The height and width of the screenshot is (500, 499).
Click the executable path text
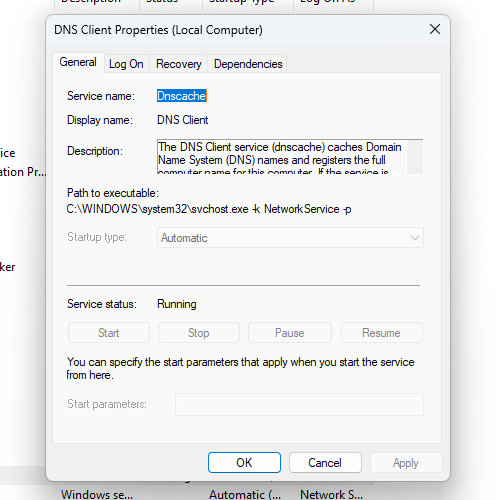[209, 209]
